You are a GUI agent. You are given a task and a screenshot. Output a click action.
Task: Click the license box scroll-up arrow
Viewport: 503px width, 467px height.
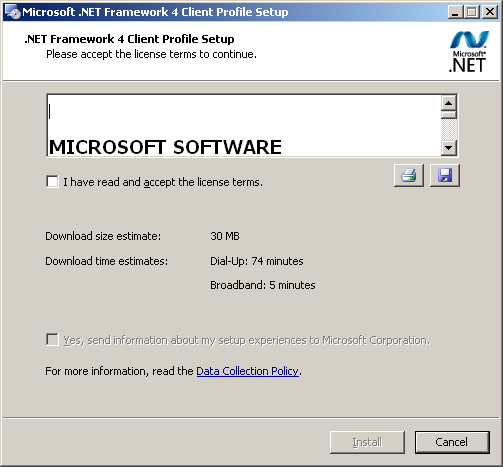[x=449, y=103]
